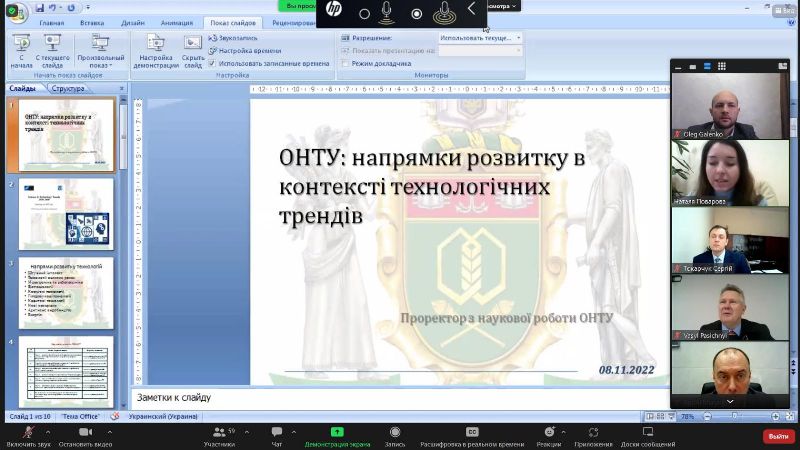The width and height of the screenshot is (800, 450).
Task: Unmute microphone with Включить звук
Action: (x=28, y=437)
